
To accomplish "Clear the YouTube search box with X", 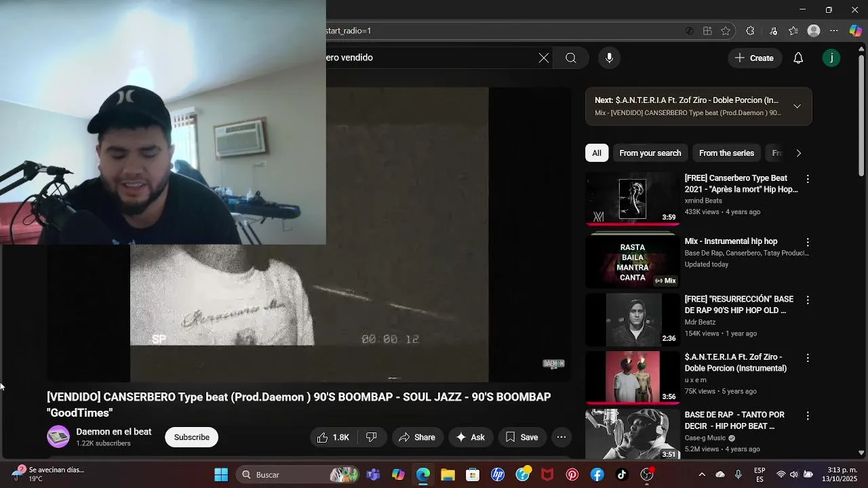I will tap(544, 58).
